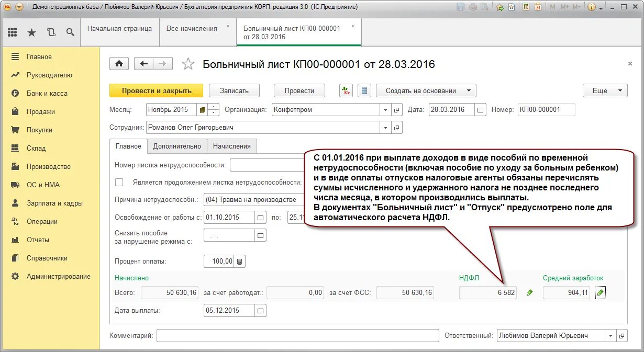Viewport: 644px width, 352px height.
Task: Edit Средний заработок with the pencil icon
Action: pyautogui.click(x=601, y=293)
